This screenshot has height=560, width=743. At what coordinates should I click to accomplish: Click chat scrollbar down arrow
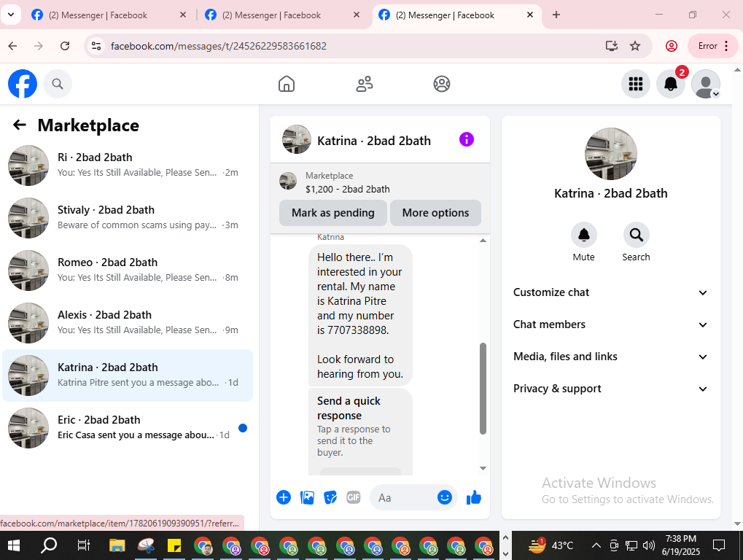point(483,468)
